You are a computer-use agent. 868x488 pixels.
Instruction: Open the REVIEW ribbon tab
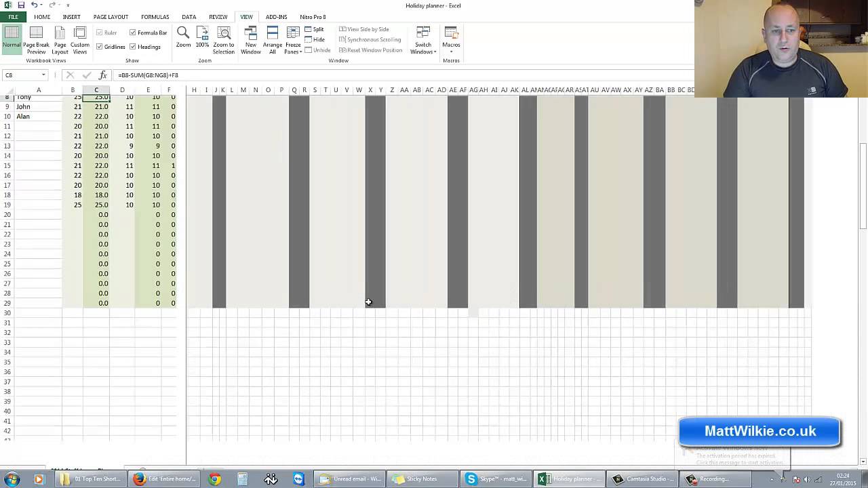coord(218,17)
